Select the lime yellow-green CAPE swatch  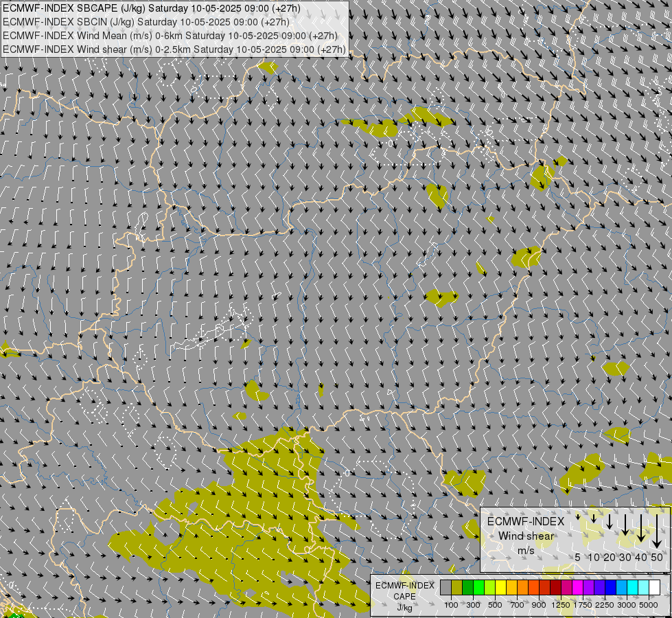490,588
